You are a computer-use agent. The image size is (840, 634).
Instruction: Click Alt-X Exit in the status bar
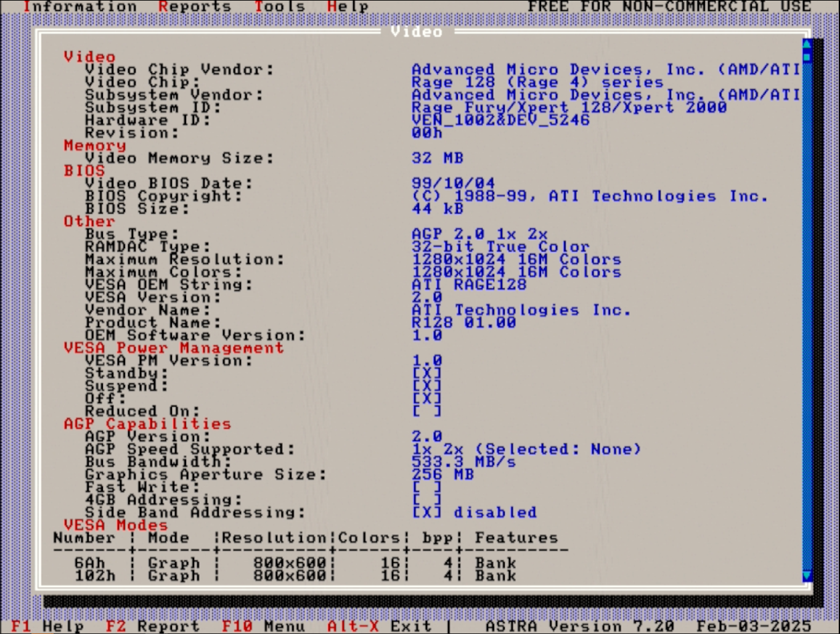click(379, 626)
